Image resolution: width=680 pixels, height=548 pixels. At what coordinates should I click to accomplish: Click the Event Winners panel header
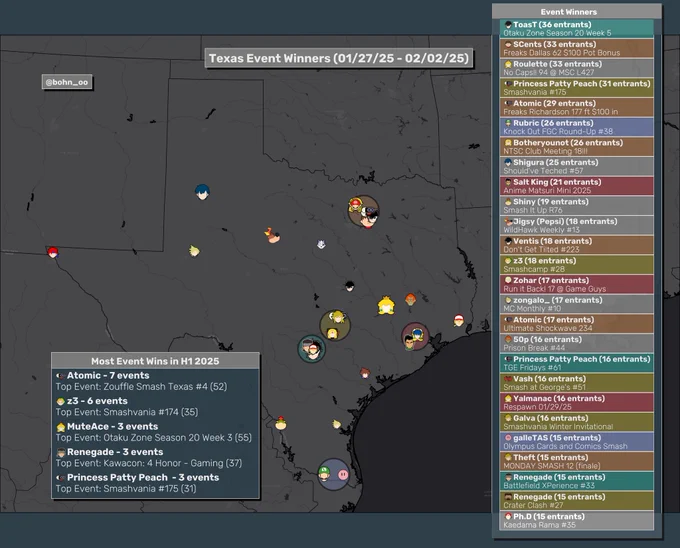(x=577, y=12)
